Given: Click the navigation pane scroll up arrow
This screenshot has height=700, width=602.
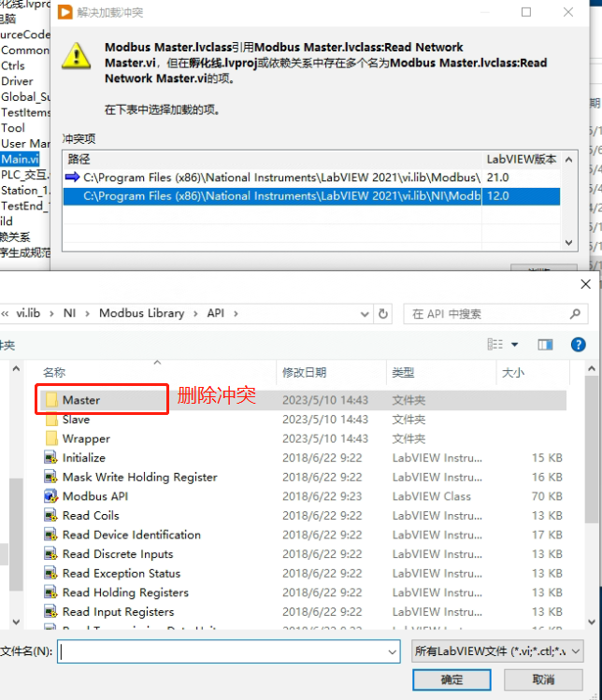Looking at the screenshot, I should point(16,369).
